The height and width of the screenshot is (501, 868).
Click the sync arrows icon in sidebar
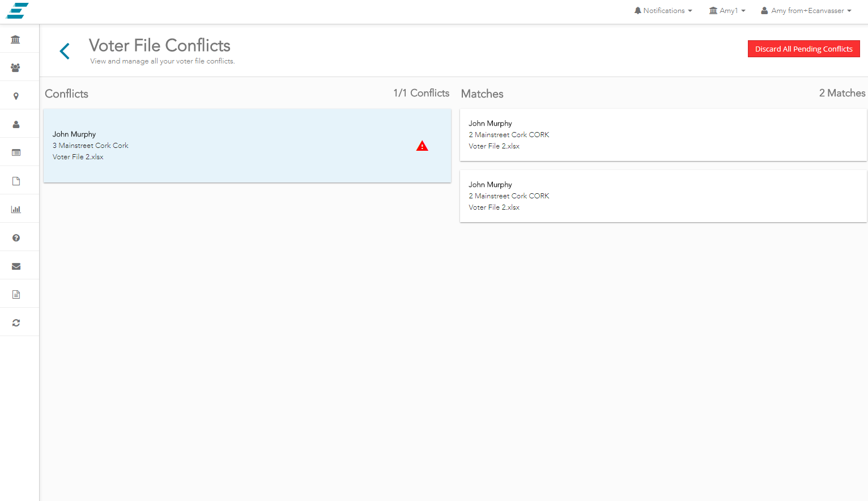(x=16, y=322)
